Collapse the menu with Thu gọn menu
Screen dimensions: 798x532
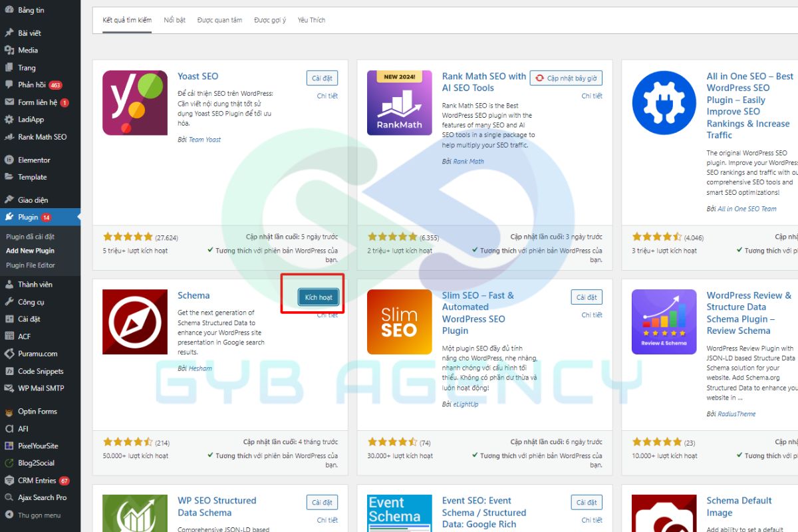tap(33, 515)
